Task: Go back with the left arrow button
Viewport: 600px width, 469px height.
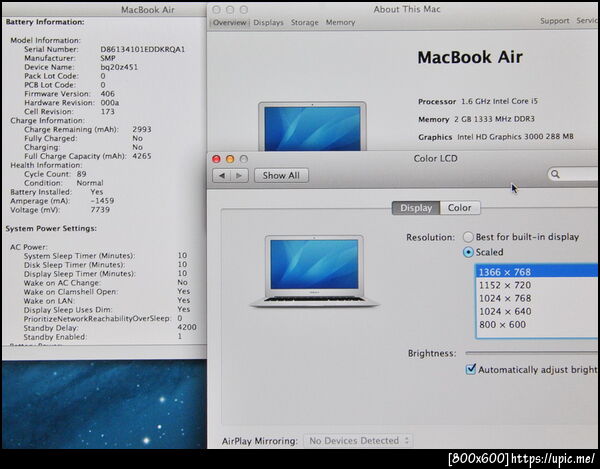Action: [222, 176]
